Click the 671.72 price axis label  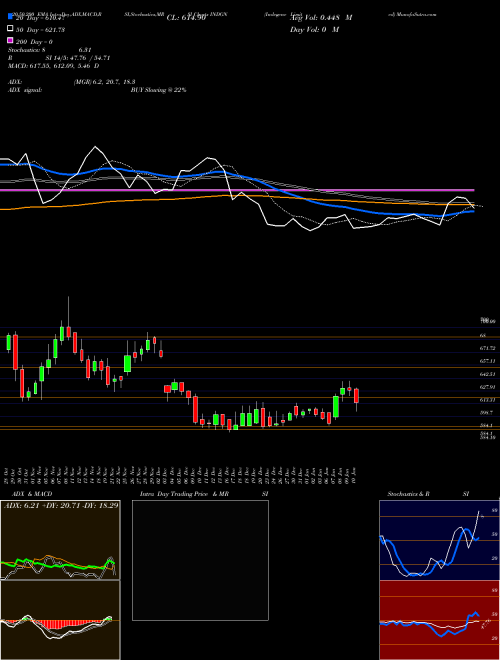488,349
